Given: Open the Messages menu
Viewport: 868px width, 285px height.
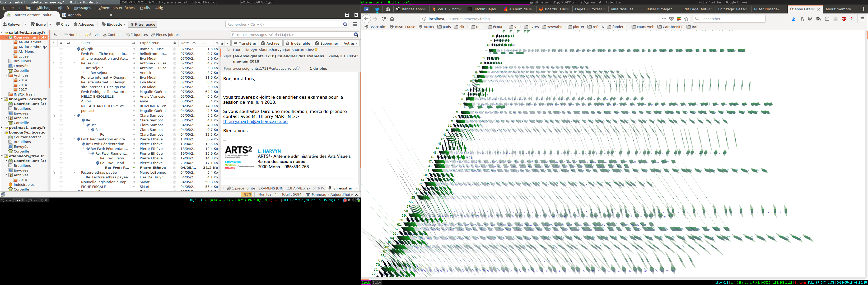Looking at the screenshot, I should (x=82, y=8).
